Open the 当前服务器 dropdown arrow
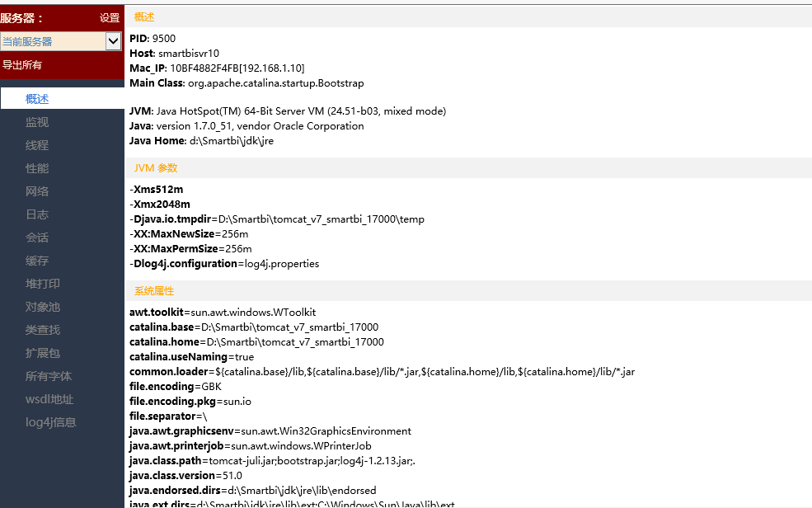Viewport: 812px width, 508px height. coord(113,41)
